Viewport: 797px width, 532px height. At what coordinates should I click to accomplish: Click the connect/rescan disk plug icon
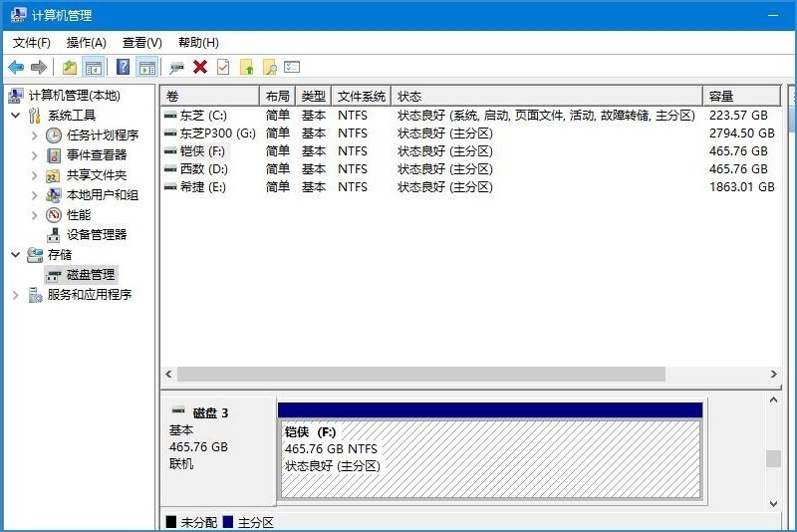click(x=176, y=67)
